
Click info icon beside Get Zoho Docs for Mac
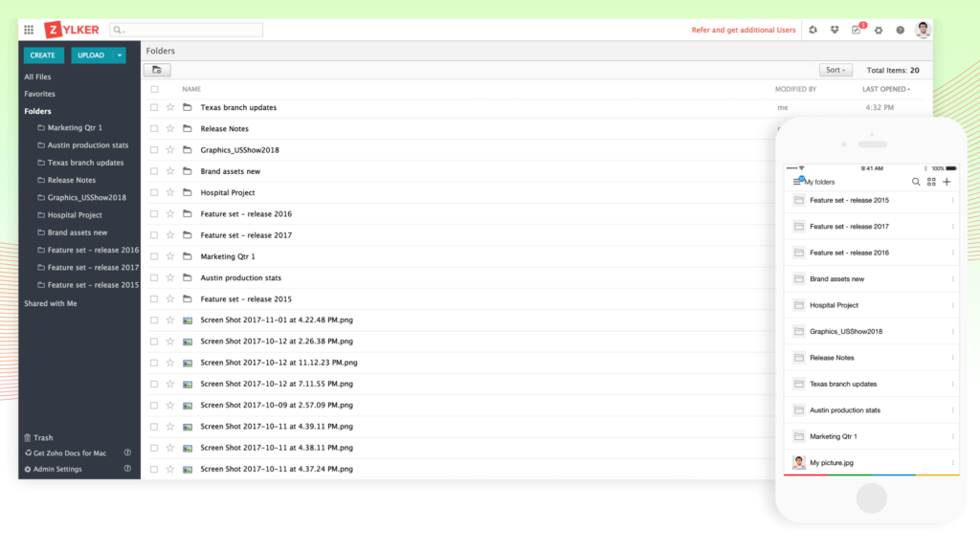(127, 452)
